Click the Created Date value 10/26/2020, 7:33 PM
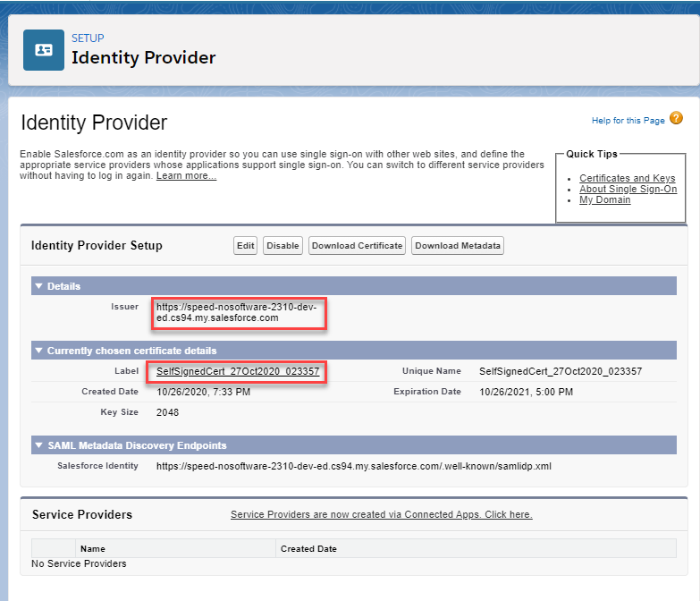The image size is (700, 601). tap(203, 392)
